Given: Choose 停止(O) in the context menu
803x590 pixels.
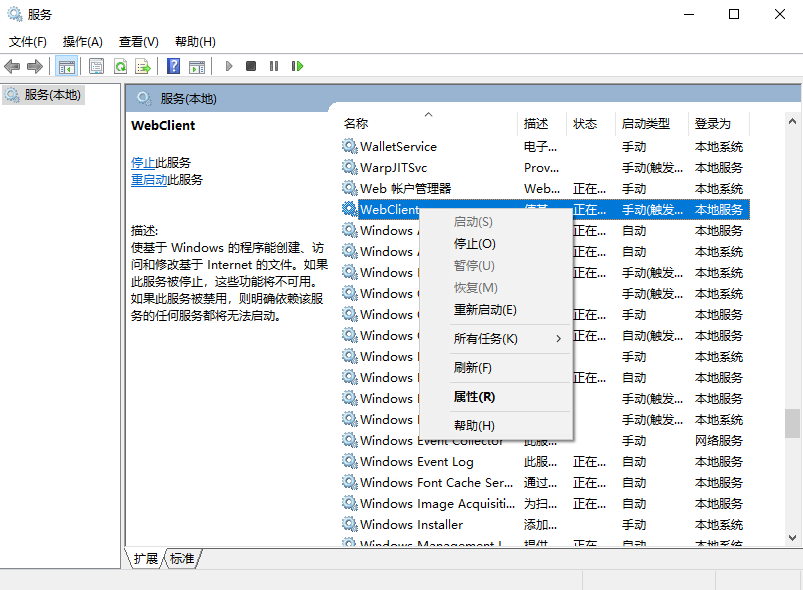Looking at the screenshot, I should [x=474, y=244].
